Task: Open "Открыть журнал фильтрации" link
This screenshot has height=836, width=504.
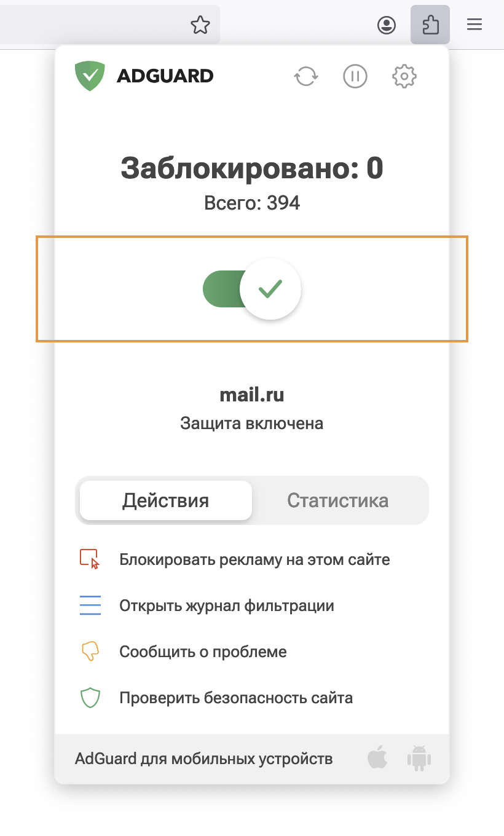Action: (x=227, y=606)
